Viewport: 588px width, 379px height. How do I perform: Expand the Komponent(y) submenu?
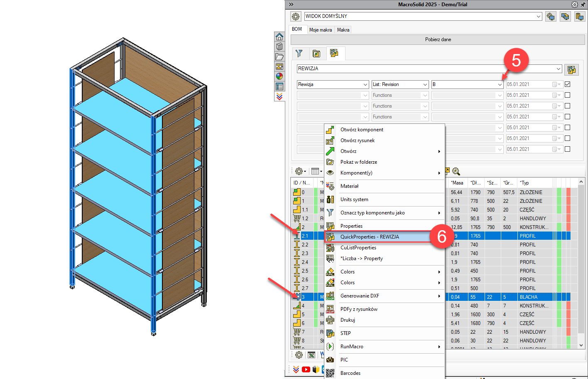385,173
